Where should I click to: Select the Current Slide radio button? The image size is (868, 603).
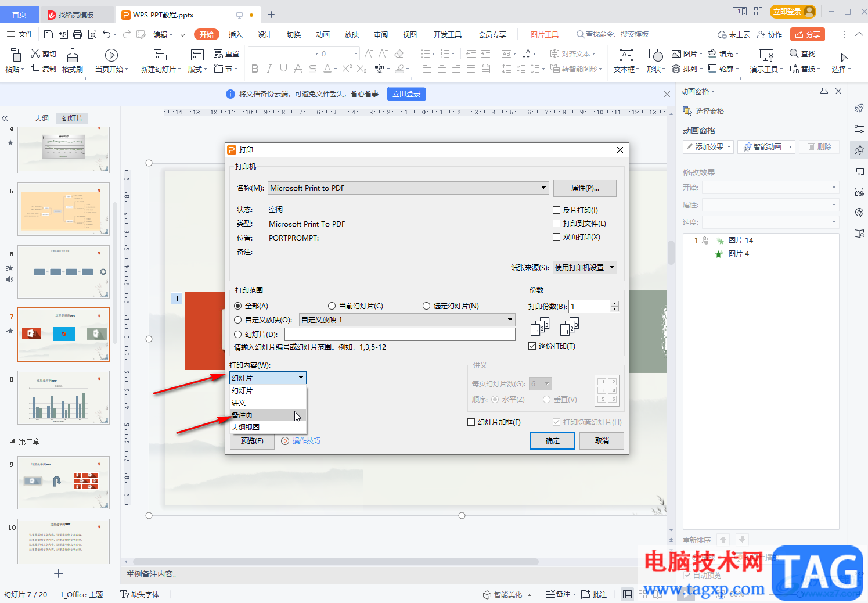point(332,306)
